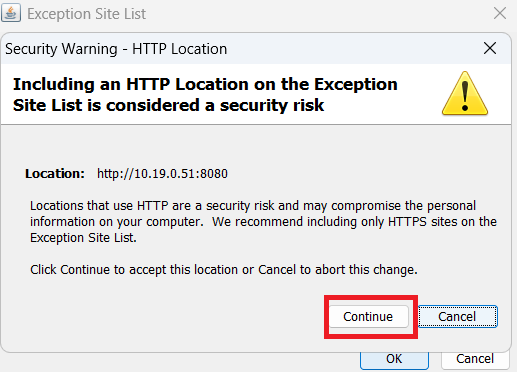Click the "Locations that use HTTP" sentence
The height and width of the screenshot is (372, 517).
click(x=253, y=206)
